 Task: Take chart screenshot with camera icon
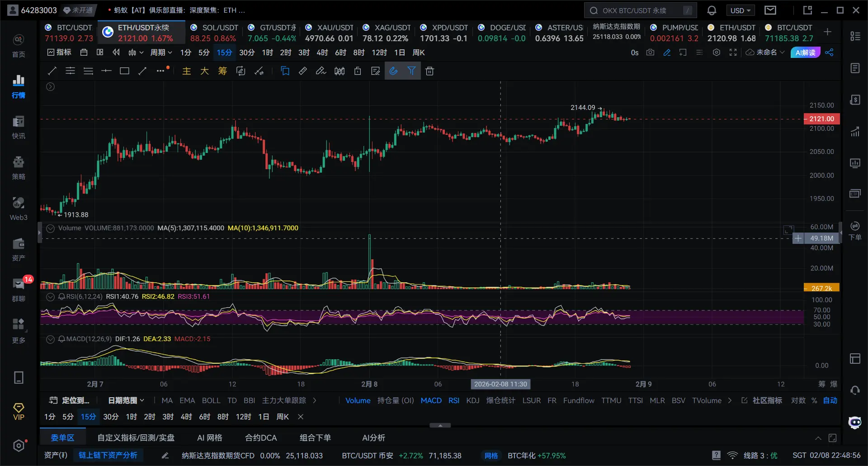point(650,52)
